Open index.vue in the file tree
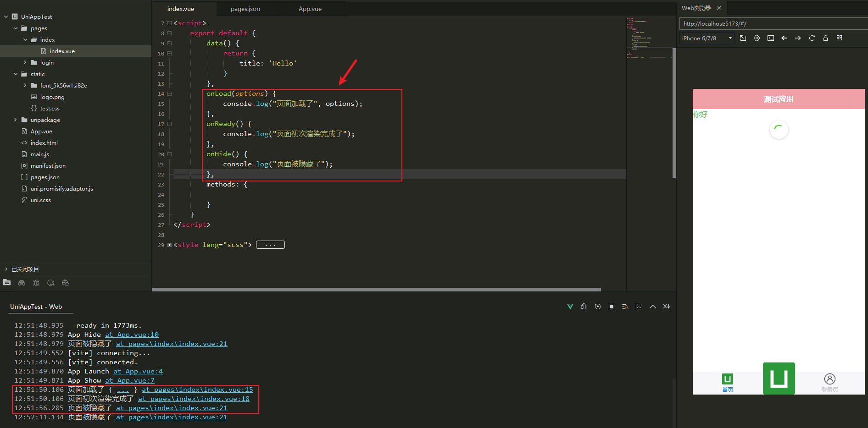The image size is (868, 428). coord(62,51)
